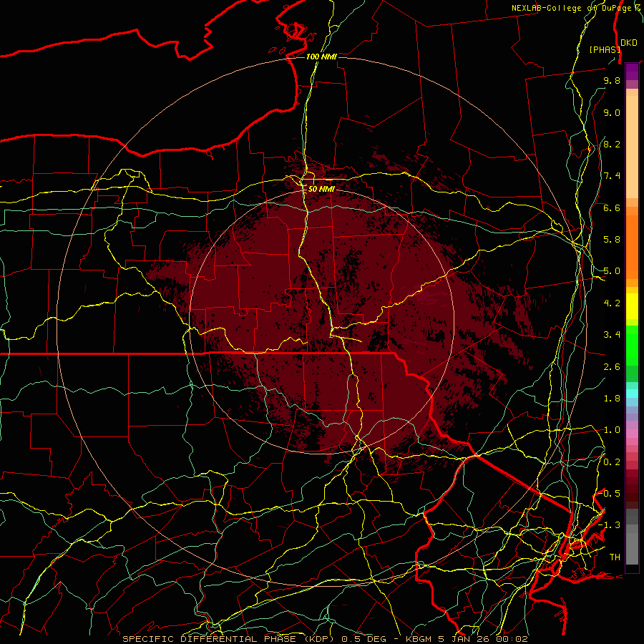Screen dimensions: 644x644
Task: Click the 2.6 legend value
Action: click(612, 367)
